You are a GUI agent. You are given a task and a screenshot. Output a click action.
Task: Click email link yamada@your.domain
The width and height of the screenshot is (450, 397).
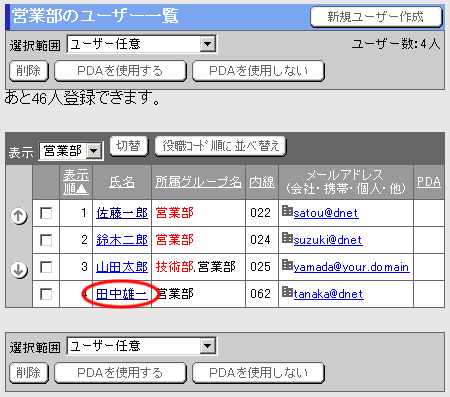tap(352, 267)
